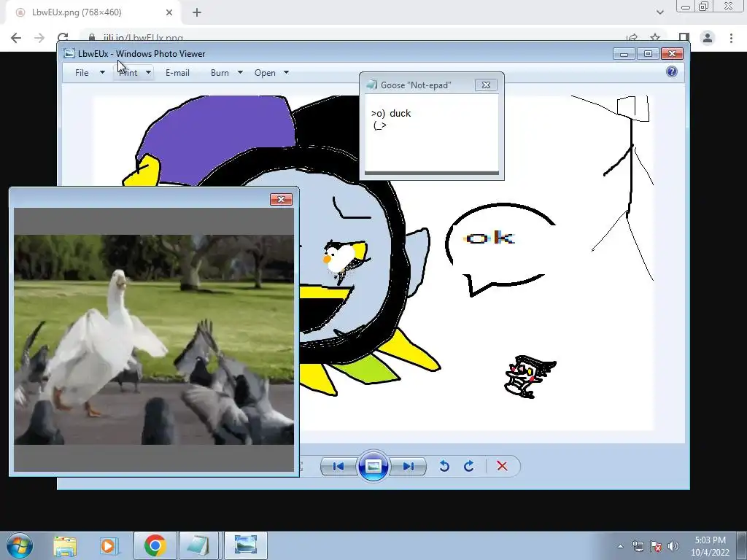
Task: Bookmark this page with the star
Action: click(656, 38)
